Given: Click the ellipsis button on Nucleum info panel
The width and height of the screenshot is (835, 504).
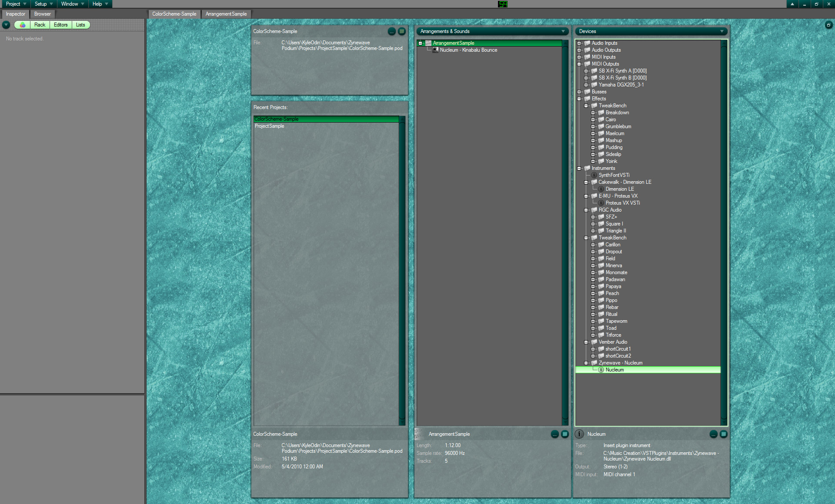Looking at the screenshot, I should click(x=713, y=434).
